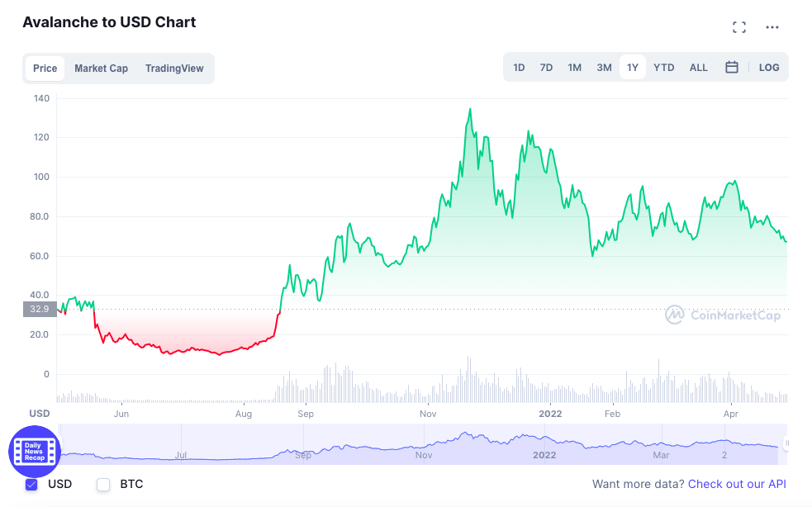Screen dimensions: 812x507
Task: Toggle the BTC checkbox
Action: pos(103,485)
